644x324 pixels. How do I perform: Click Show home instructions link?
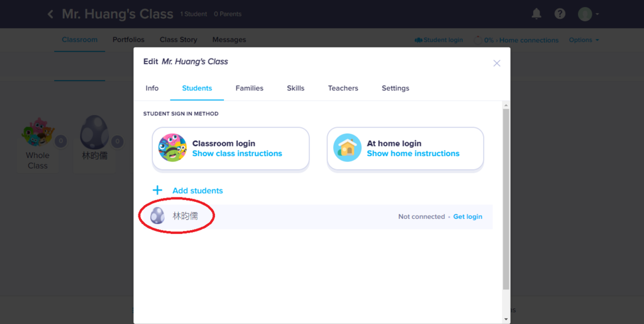tap(413, 154)
